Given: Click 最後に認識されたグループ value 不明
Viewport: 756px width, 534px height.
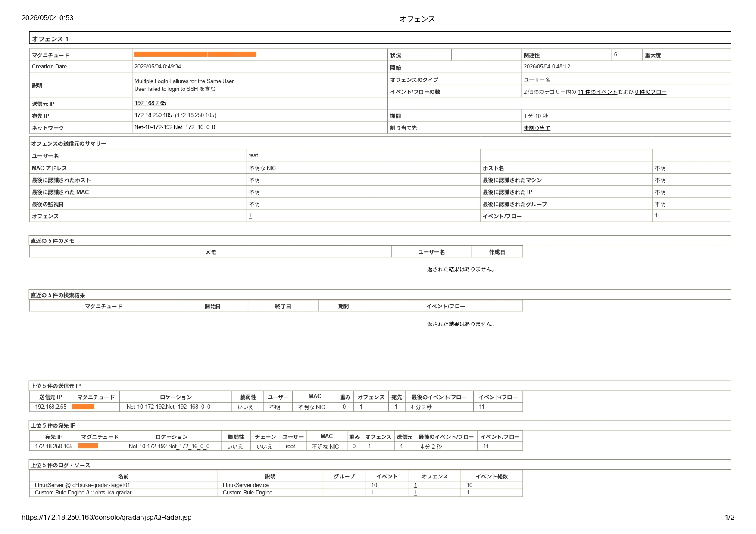Looking at the screenshot, I should [660, 205].
